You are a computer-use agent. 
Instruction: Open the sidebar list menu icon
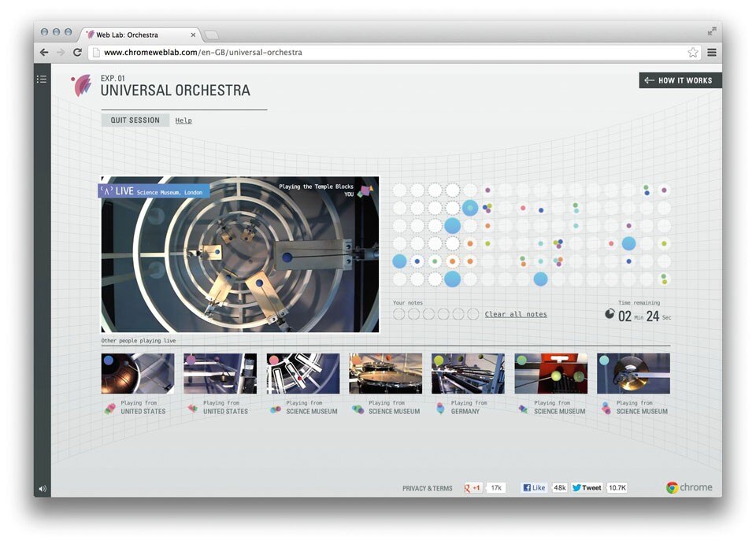(42, 80)
